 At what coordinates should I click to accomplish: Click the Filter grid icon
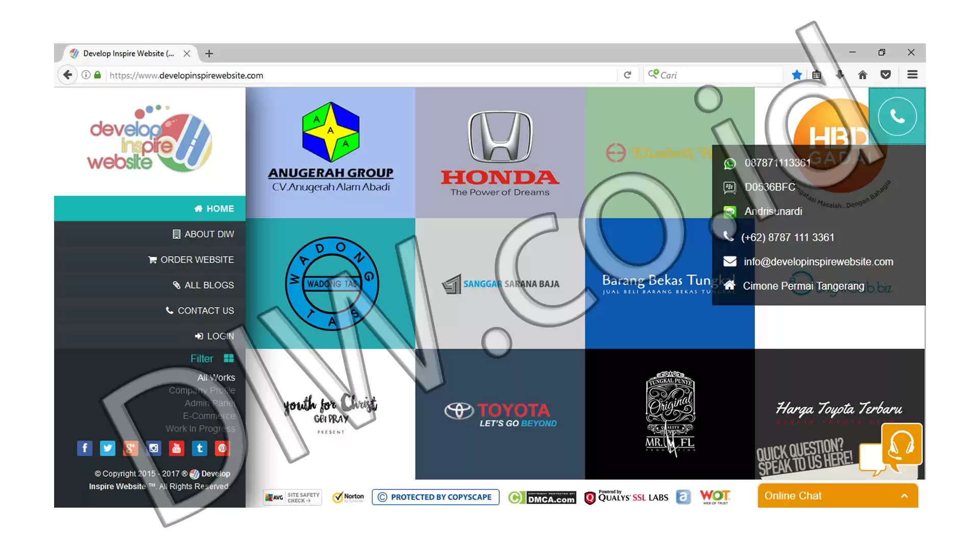(x=229, y=359)
